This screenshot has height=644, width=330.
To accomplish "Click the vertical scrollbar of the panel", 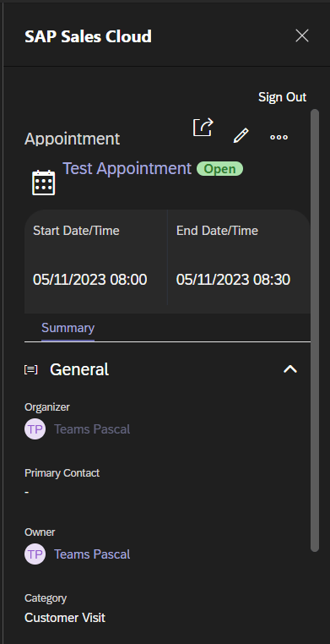I will click(315, 330).
